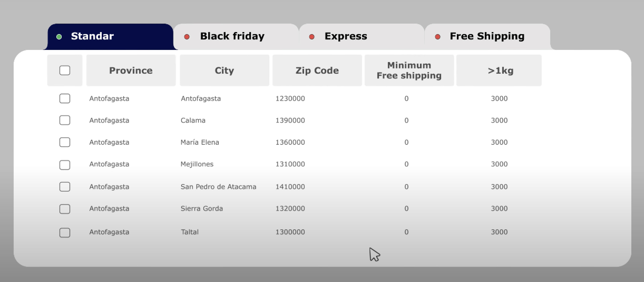The image size is (644, 282).
Task: Click the Minimum Free shipping header
Action: click(x=409, y=71)
